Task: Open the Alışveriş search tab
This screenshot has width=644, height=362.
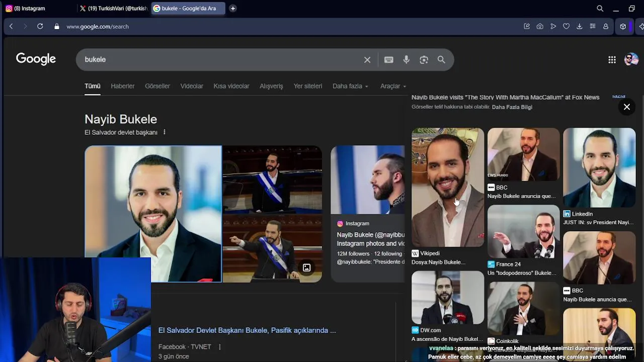Action: point(271,86)
